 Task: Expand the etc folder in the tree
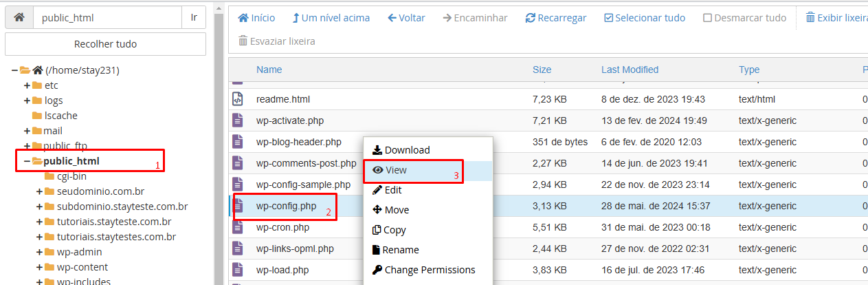(x=27, y=85)
